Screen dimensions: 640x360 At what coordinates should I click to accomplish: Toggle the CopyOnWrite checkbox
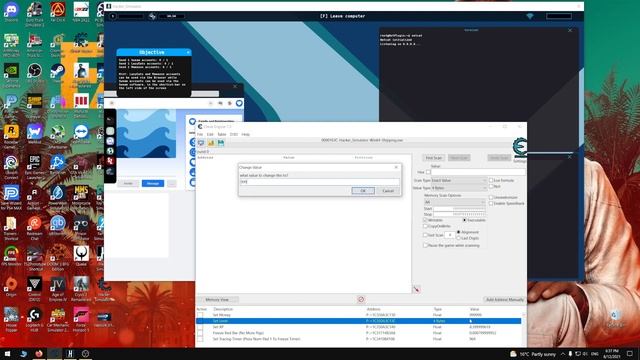(x=425, y=226)
